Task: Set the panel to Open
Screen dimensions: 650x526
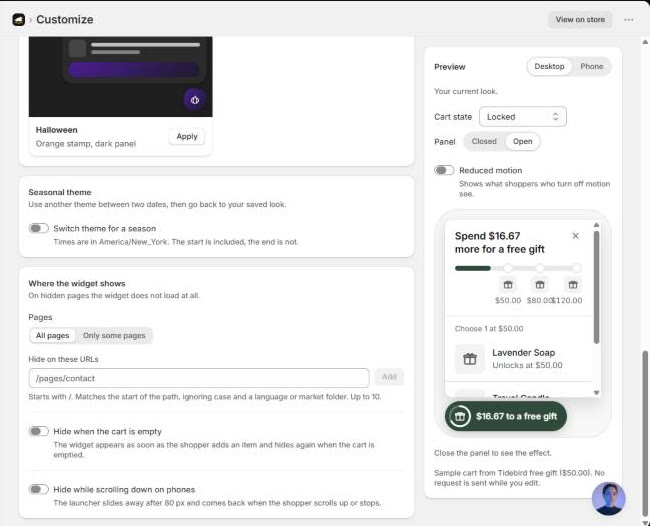Action: pyautogui.click(x=522, y=141)
